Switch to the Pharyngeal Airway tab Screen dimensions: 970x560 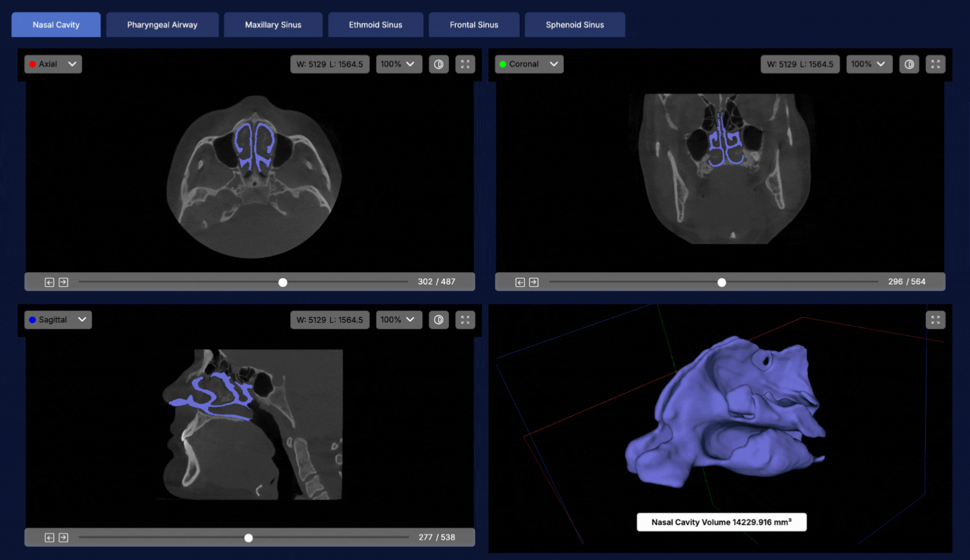pos(162,25)
